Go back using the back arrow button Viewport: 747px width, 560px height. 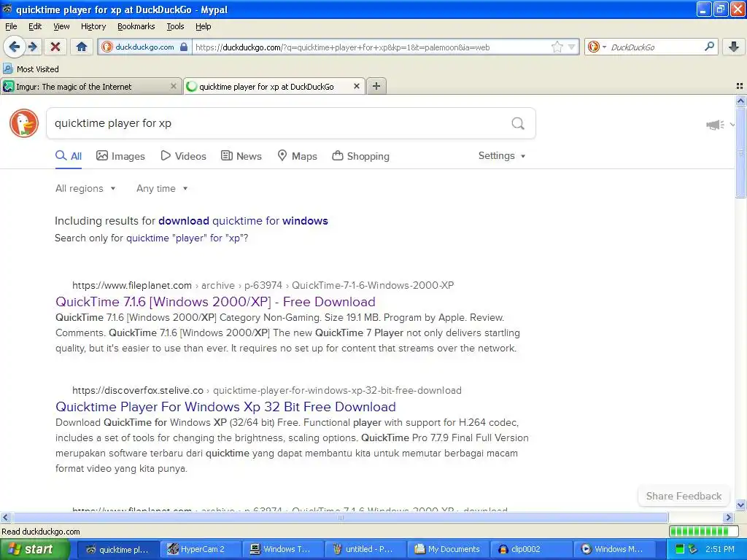click(x=15, y=47)
